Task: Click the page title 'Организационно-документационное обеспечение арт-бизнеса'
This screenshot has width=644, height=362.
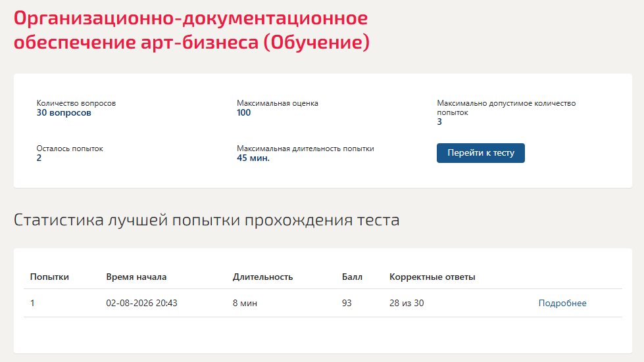Action: coord(191,30)
